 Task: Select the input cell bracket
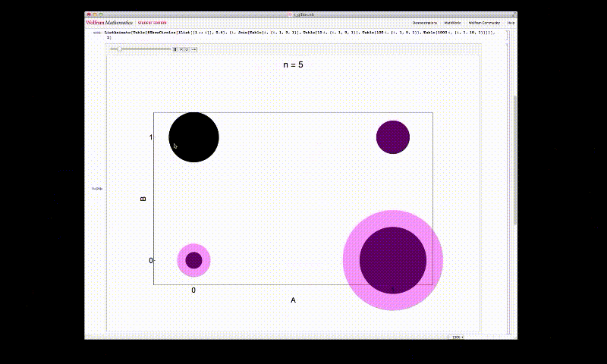(507, 35)
